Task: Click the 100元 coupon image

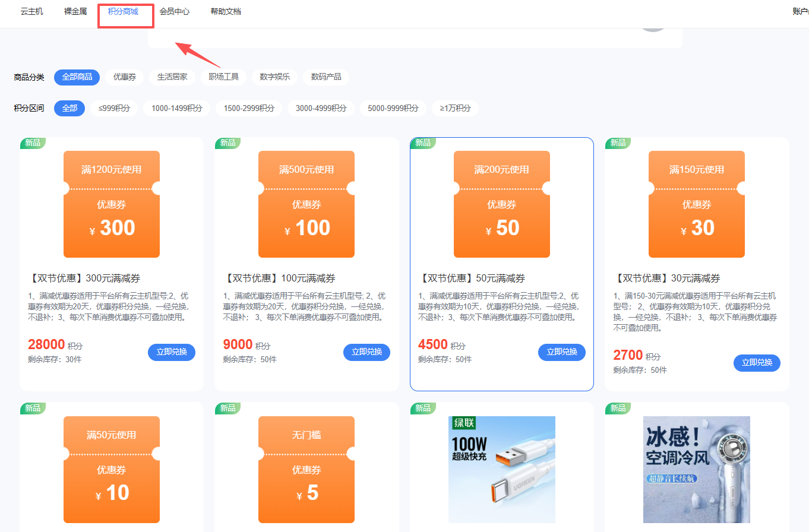Action: [x=306, y=204]
